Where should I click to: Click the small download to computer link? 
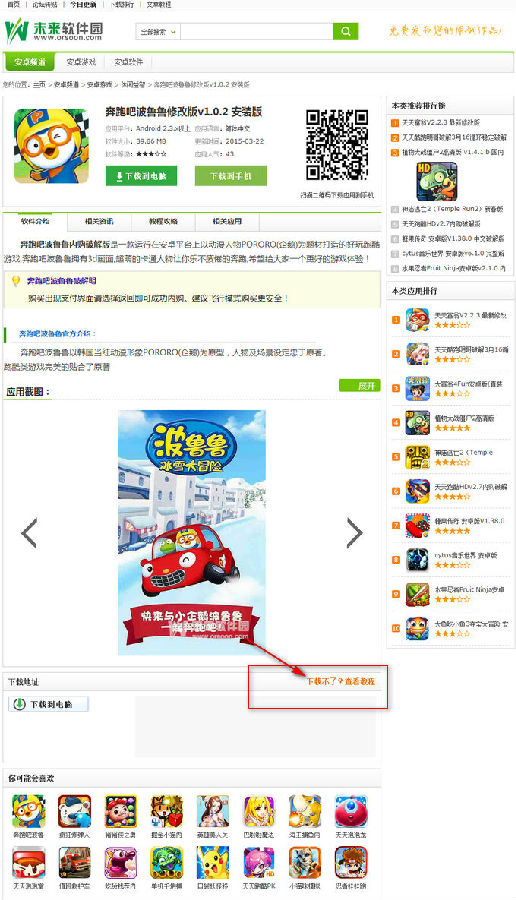[48, 704]
